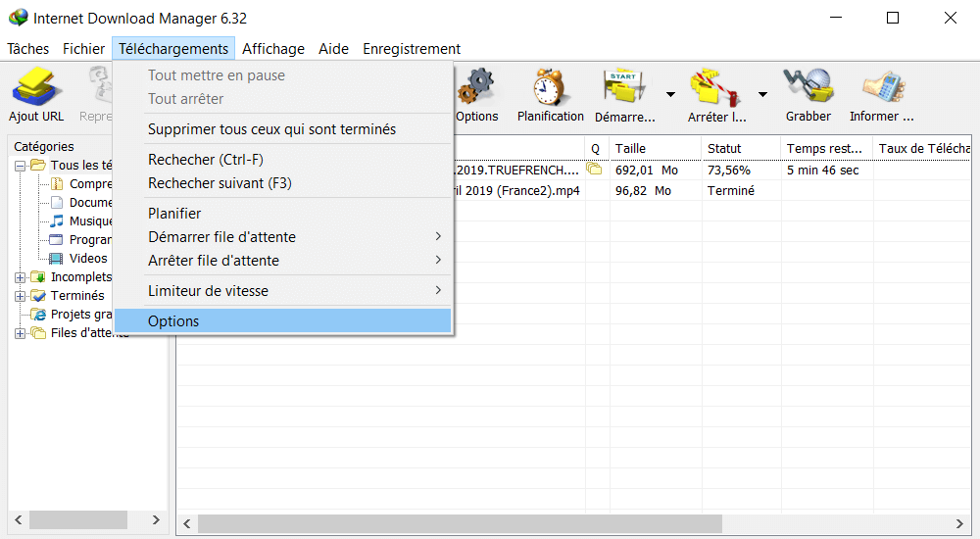Sort by the Temps restant column header
The width and height of the screenshot is (980, 539).
827,148
